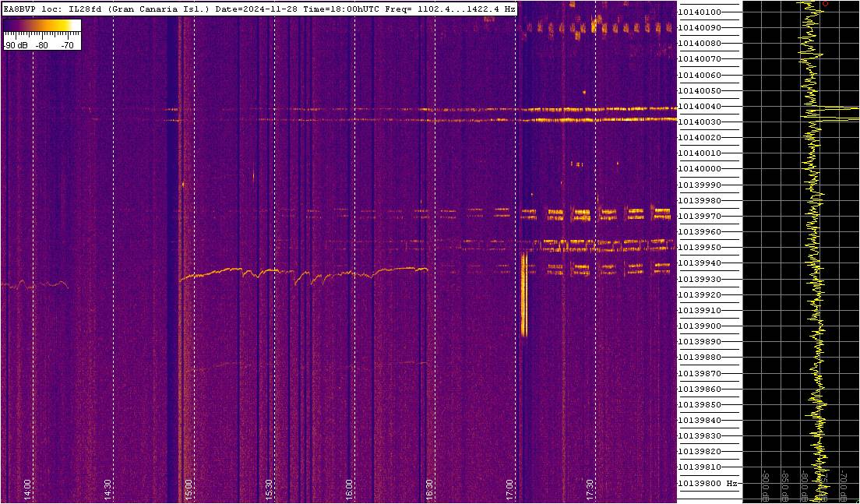Click the rotated -70.0 dB spectrum grid label
Screen dimensions: 860x504
click(x=844, y=485)
